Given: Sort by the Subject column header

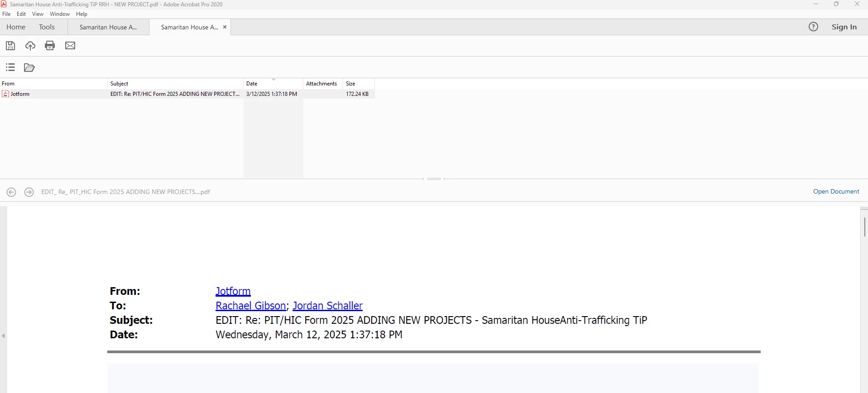Looking at the screenshot, I should (176, 84).
